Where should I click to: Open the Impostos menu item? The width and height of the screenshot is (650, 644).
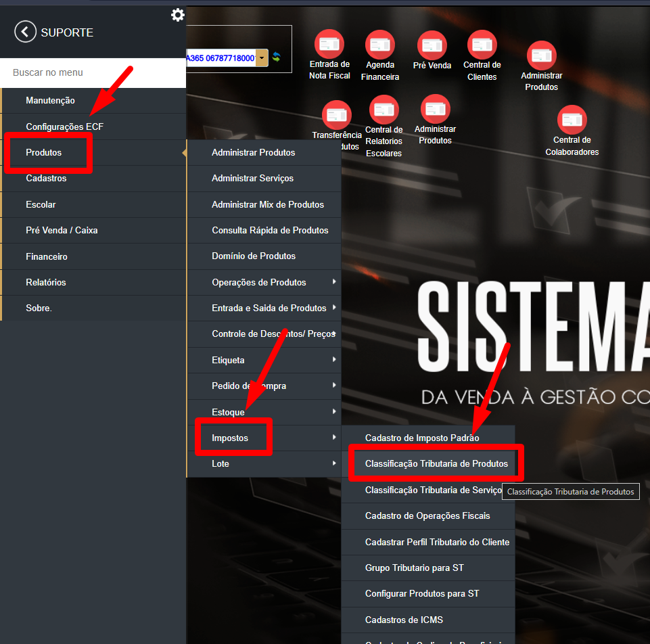(x=230, y=438)
